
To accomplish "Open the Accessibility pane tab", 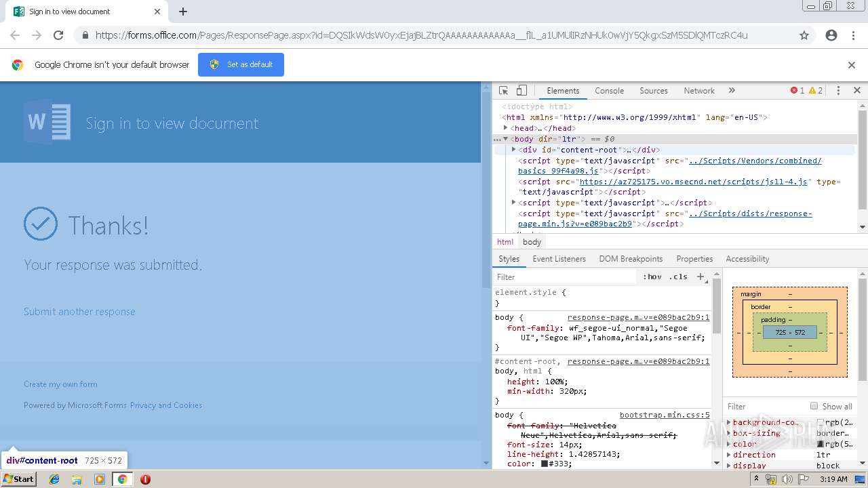I will (x=747, y=259).
